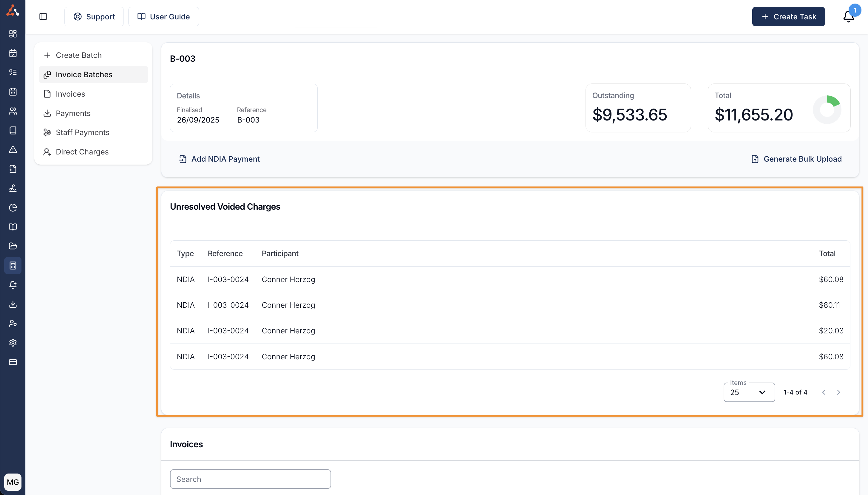Open the settings gear in sidebar
The image size is (868, 495).
click(13, 343)
